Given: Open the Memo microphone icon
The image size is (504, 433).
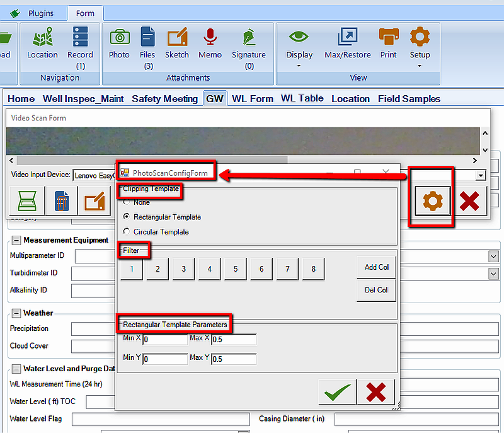Looking at the screenshot, I should [210, 38].
